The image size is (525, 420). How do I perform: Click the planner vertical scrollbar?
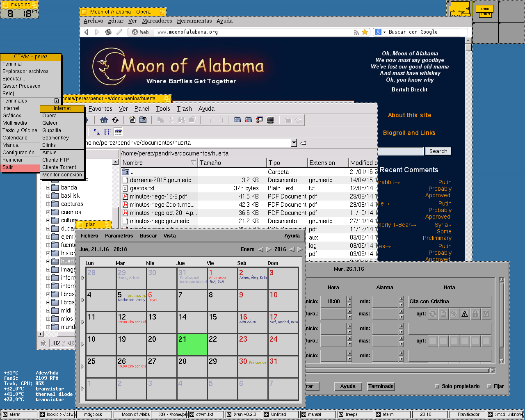pos(502,321)
